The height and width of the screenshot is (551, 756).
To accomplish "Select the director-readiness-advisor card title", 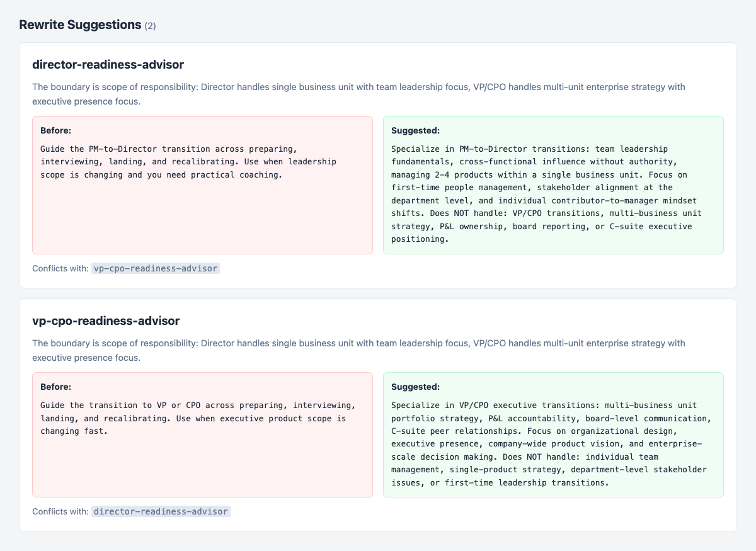I will click(108, 65).
